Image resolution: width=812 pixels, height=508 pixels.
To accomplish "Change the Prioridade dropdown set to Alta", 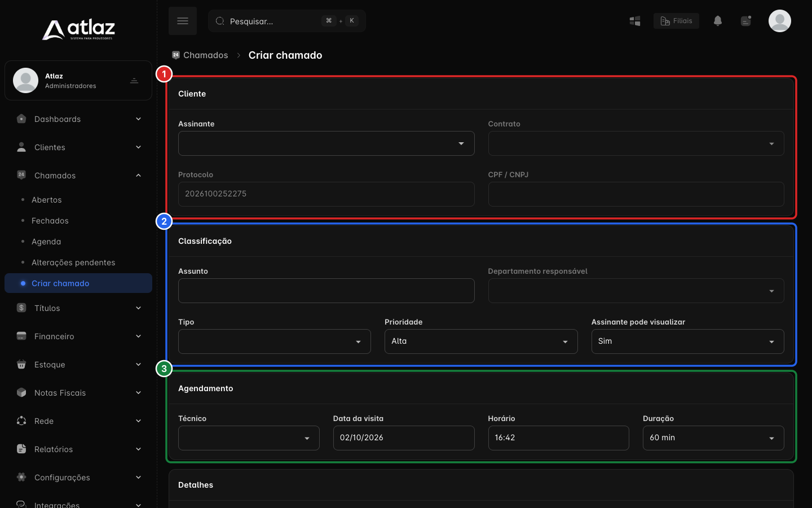I will click(481, 341).
